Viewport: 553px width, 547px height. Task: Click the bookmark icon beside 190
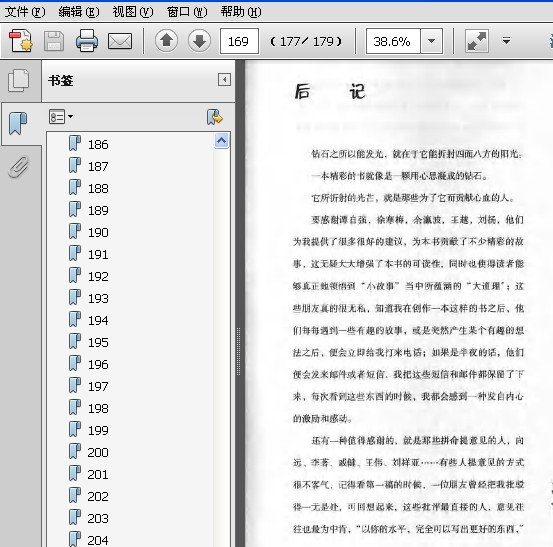[74, 231]
